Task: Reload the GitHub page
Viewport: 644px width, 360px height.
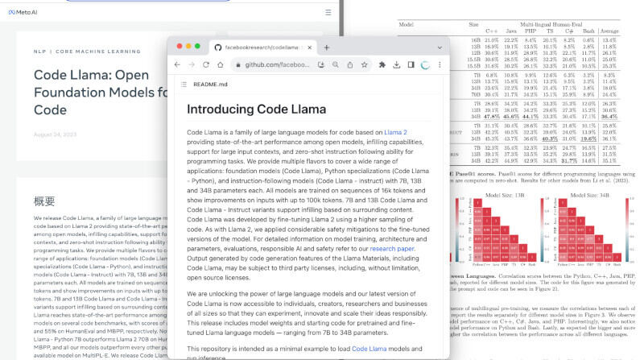Action: pyautogui.click(x=208, y=64)
